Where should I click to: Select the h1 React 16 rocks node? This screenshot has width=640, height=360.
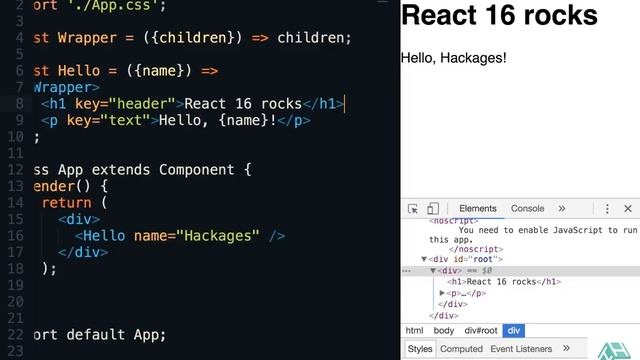point(504,282)
